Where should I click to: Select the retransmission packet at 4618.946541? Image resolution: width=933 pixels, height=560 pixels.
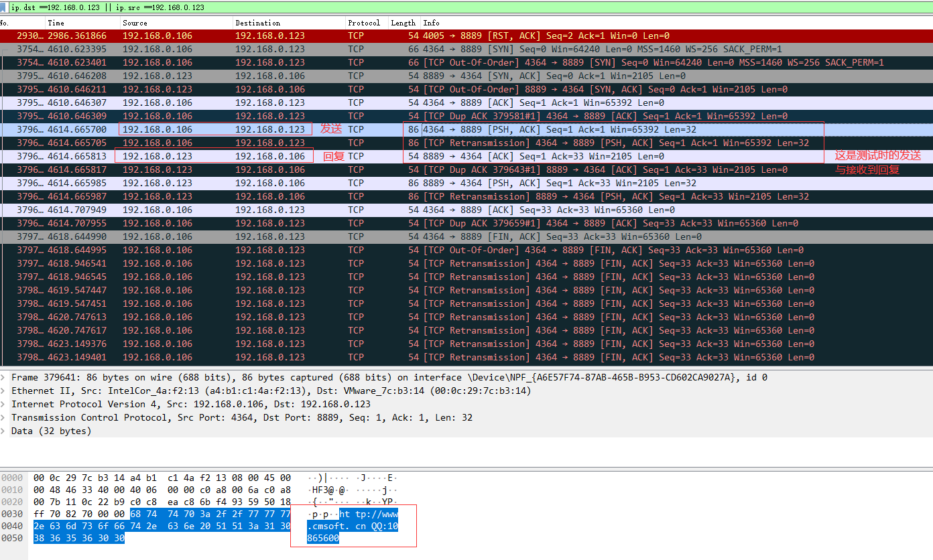pyautogui.click(x=466, y=263)
